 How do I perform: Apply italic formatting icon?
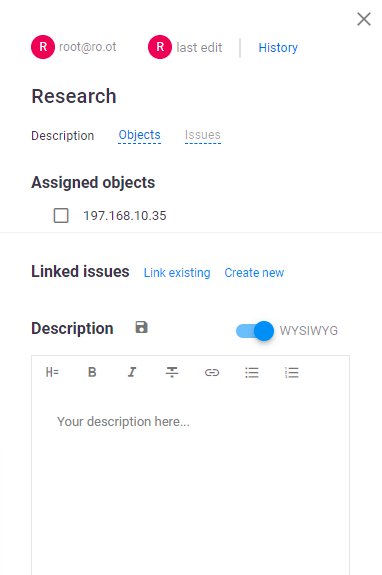(x=132, y=372)
